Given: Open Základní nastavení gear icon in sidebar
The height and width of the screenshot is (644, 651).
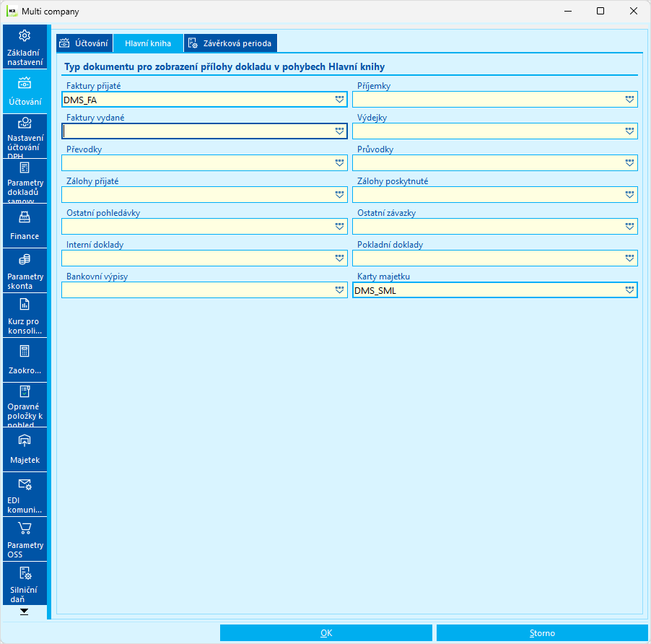Looking at the screenshot, I should (x=25, y=35).
